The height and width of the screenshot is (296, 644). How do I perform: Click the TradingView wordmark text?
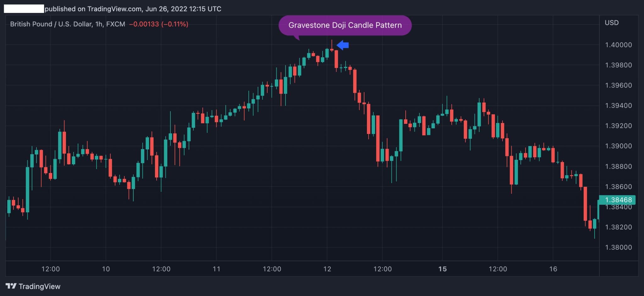coord(40,286)
